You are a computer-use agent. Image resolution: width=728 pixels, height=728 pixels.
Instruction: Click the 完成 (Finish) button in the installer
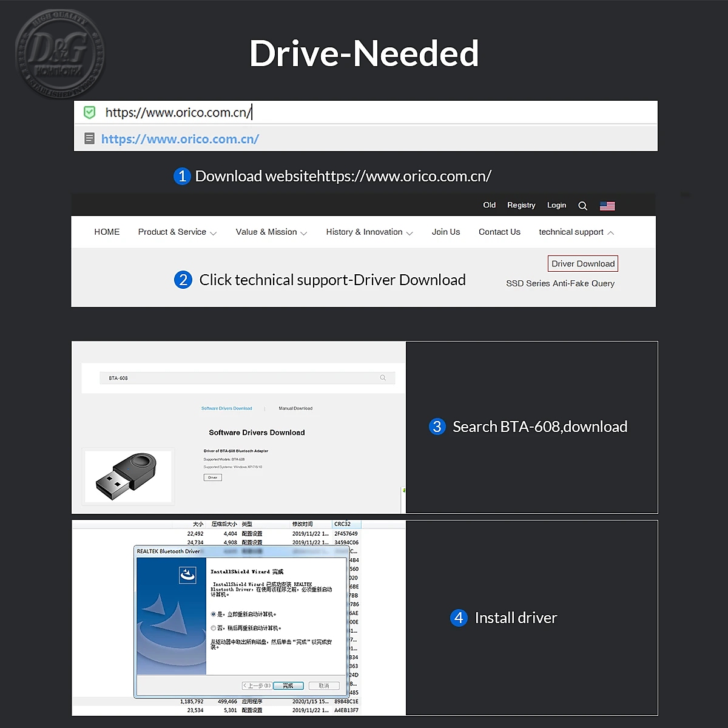pos(288,686)
